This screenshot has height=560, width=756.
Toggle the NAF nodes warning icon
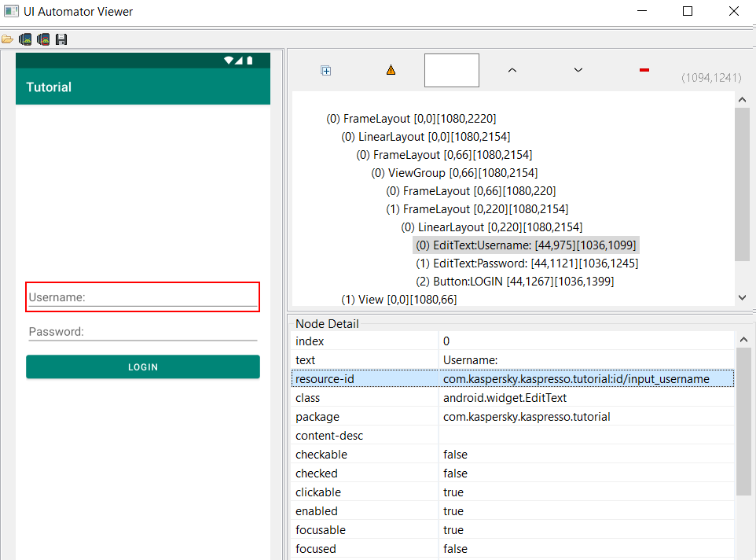[391, 71]
